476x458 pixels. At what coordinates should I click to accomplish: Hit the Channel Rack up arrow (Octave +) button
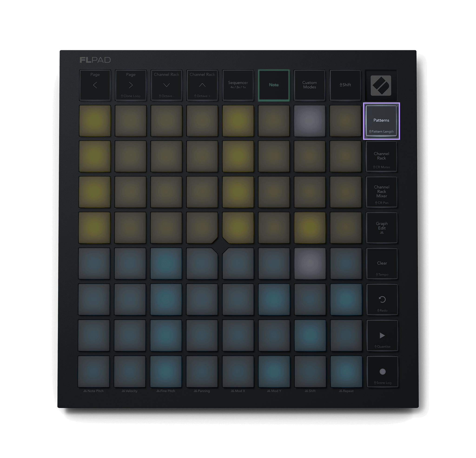click(x=202, y=85)
